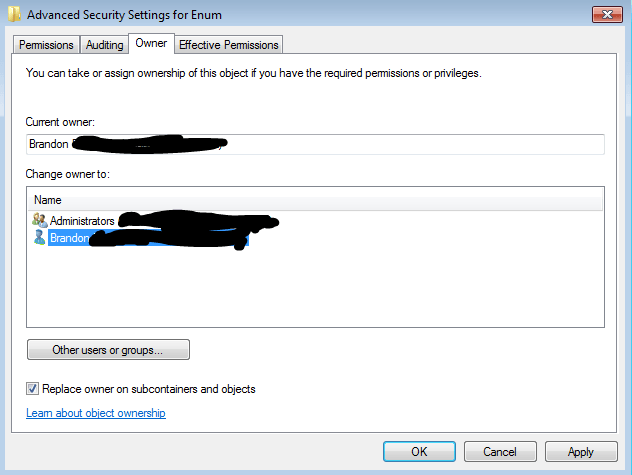
Task: Click the Cancel button
Action: tap(500, 451)
